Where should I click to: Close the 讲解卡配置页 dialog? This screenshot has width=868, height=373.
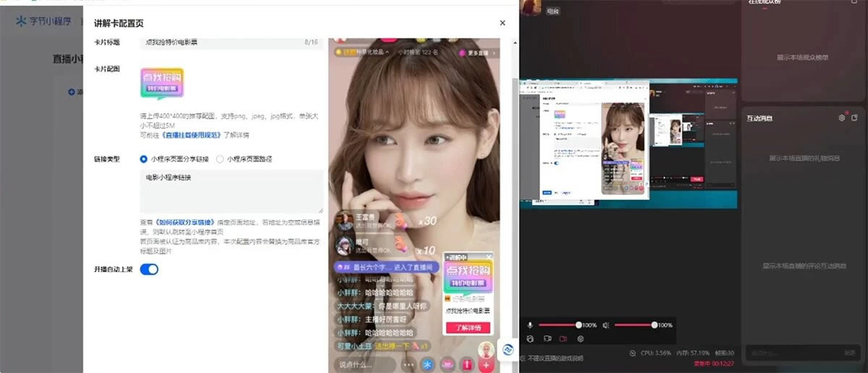tap(503, 24)
